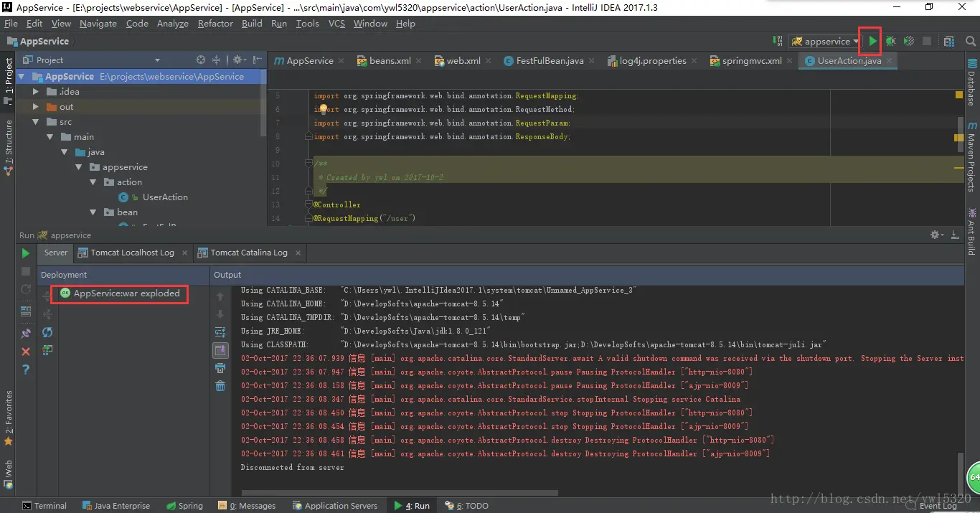Expand the .idea folder
The image size is (980, 513).
point(36,92)
